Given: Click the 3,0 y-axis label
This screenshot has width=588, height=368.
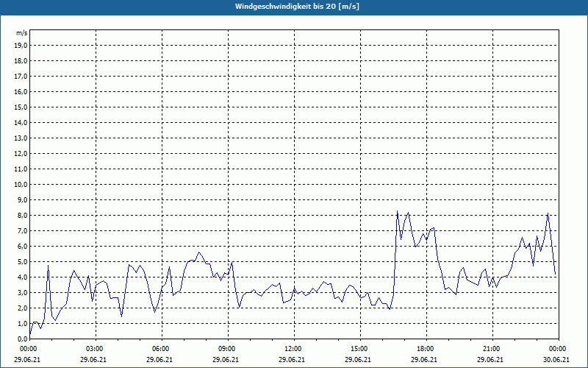Looking at the screenshot, I should [x=23, y=292].
